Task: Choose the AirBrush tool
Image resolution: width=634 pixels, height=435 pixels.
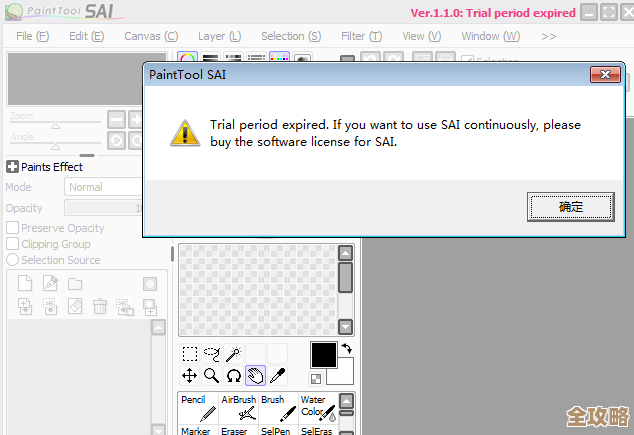Action: tap(238, 407)
